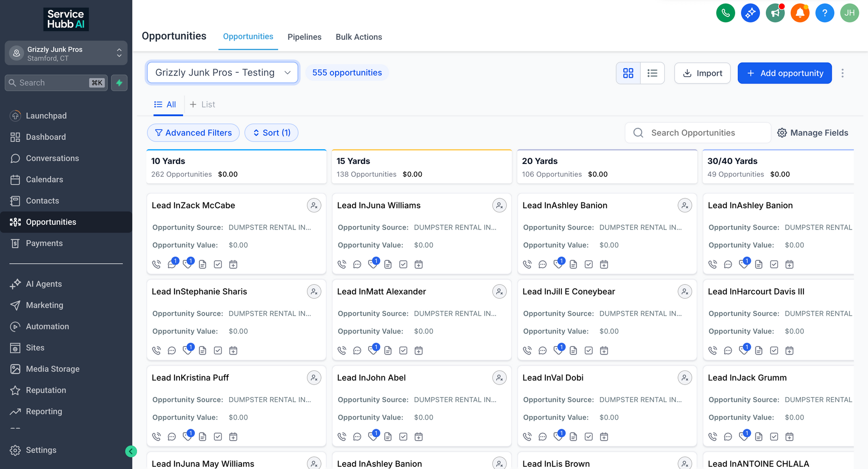The width and height of the screenshot is (868, 469).
Task: Click the assign-user icon on Val Dobi card
Action: [684, 378]
